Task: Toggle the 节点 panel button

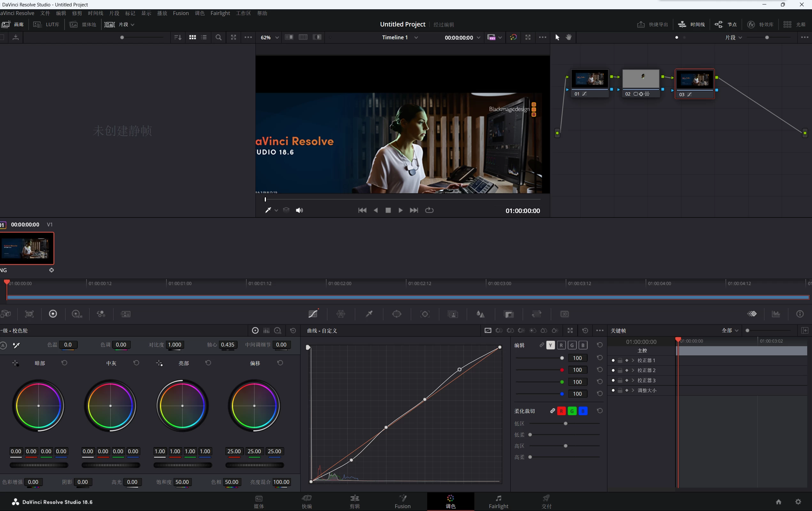Action: (x=726, y=25)
